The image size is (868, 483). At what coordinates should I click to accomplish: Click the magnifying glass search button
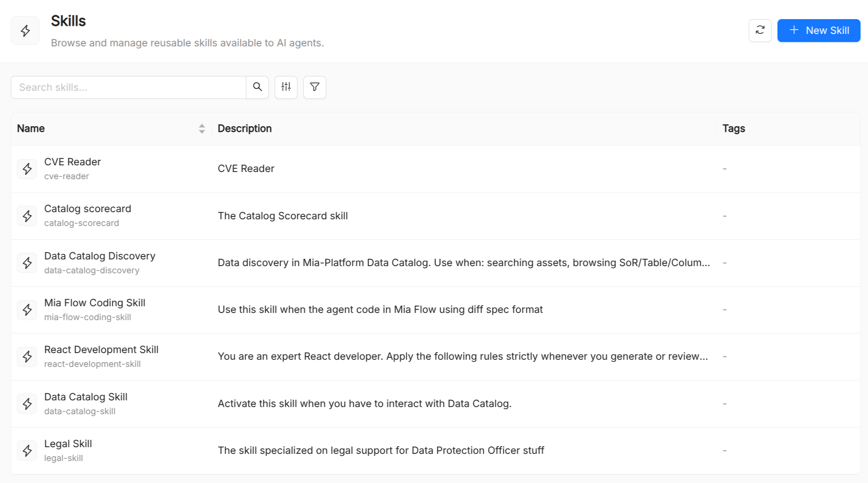pyautogui.click(x=258, y=87)
